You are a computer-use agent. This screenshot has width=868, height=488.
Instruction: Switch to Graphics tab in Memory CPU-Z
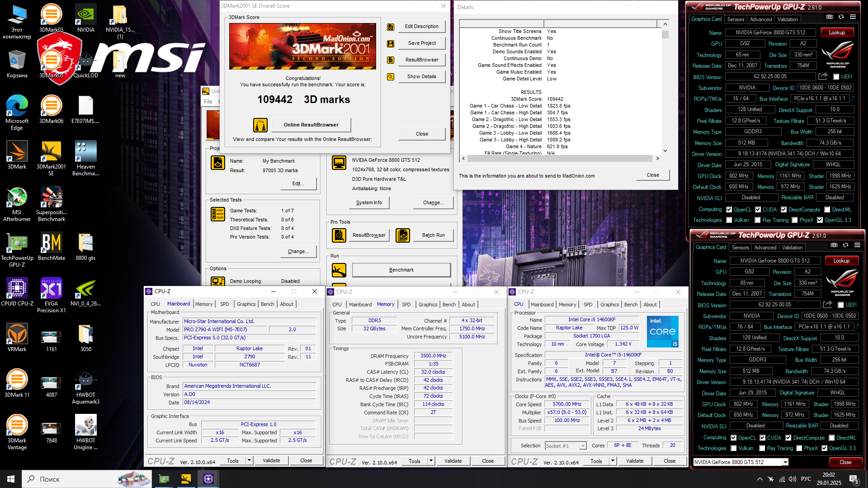(x=428, y=305)
